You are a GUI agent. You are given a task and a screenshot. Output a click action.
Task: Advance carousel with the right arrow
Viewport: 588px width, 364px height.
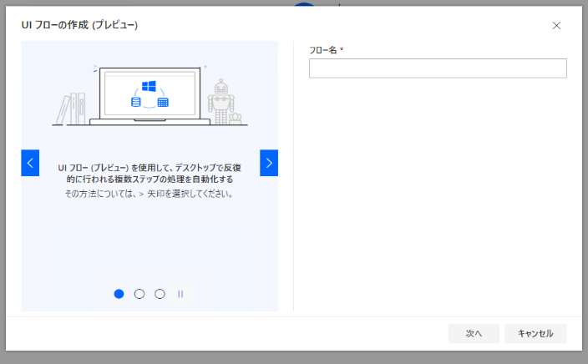pyautogui.click(x=269, y=163)
